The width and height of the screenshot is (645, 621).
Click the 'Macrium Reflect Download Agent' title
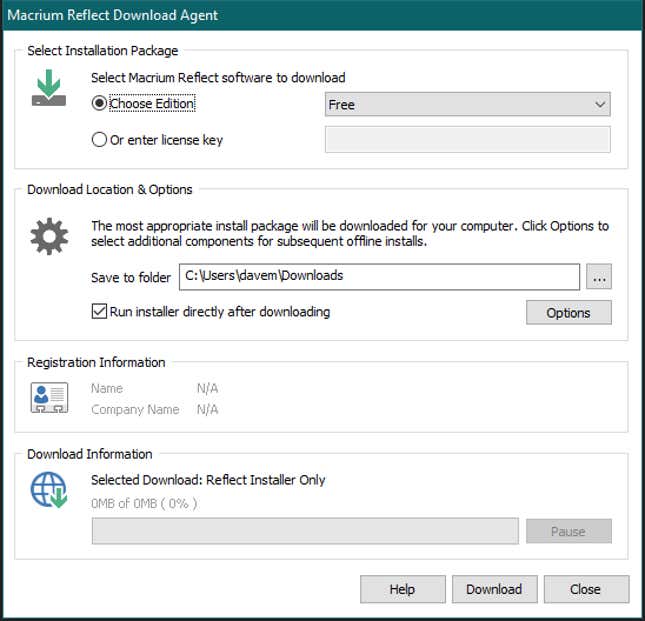pos(112,15)
